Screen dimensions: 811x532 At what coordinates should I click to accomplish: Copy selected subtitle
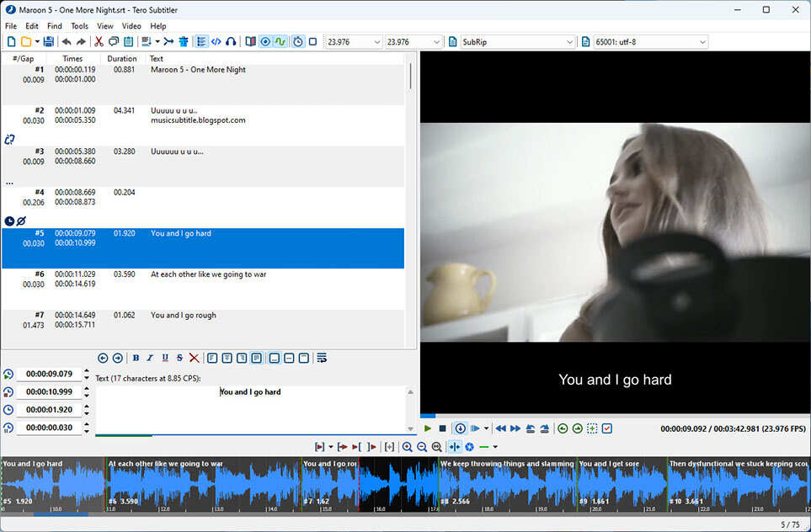click(x=114, y=42)
